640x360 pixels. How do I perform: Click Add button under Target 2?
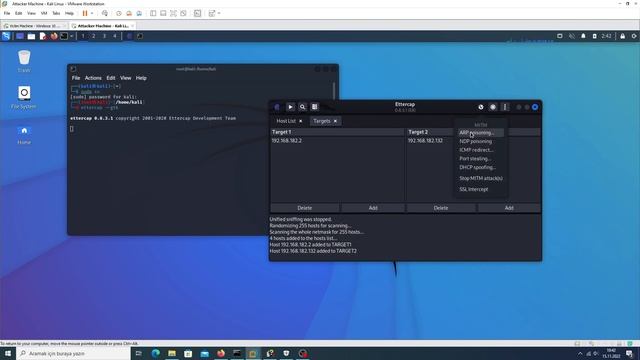pyautogui.click(x=509, y=208)
